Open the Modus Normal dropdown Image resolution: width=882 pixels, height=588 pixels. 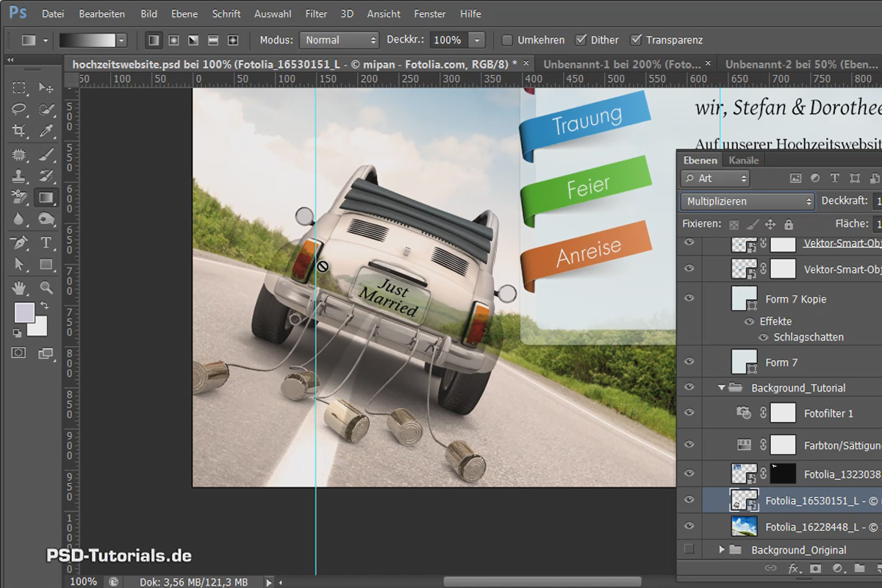tap(339, 40)
